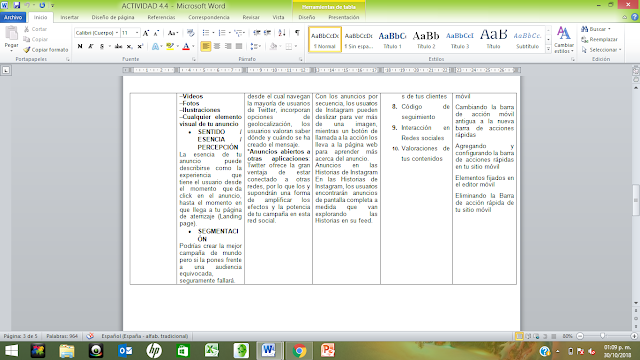Click the zoom slider handle
Image resolution: width=640 pixels, height=360 pixels.
[602, 336]
